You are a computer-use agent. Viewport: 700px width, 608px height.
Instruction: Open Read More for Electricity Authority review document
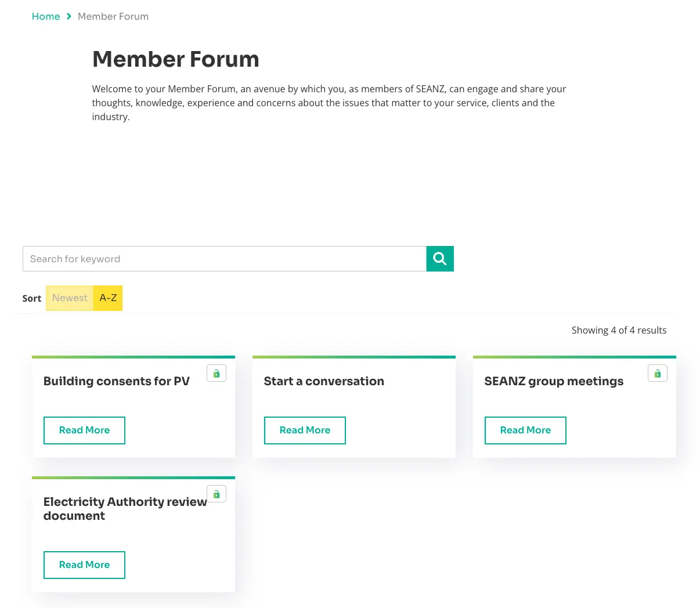click(84, 565)
